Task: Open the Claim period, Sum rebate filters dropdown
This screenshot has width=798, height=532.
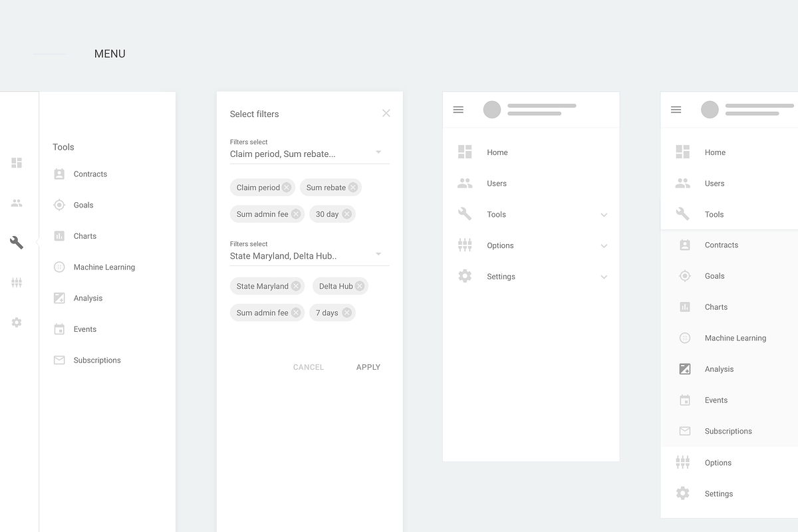Action: click(x=310, y=154)
